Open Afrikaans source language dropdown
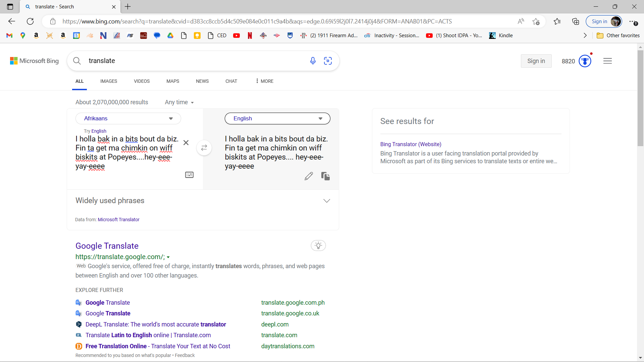 [x=128, y=118]
